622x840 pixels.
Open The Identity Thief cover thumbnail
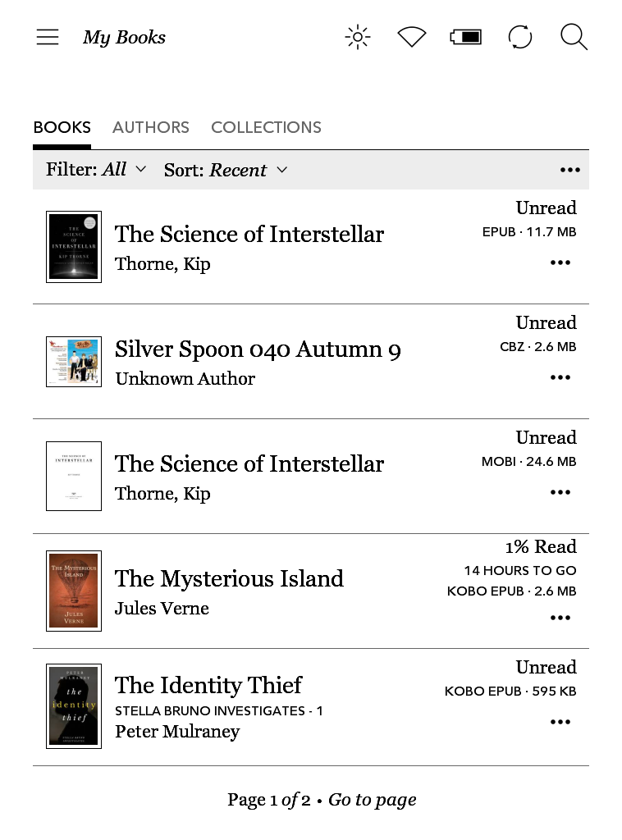(74, 706)
